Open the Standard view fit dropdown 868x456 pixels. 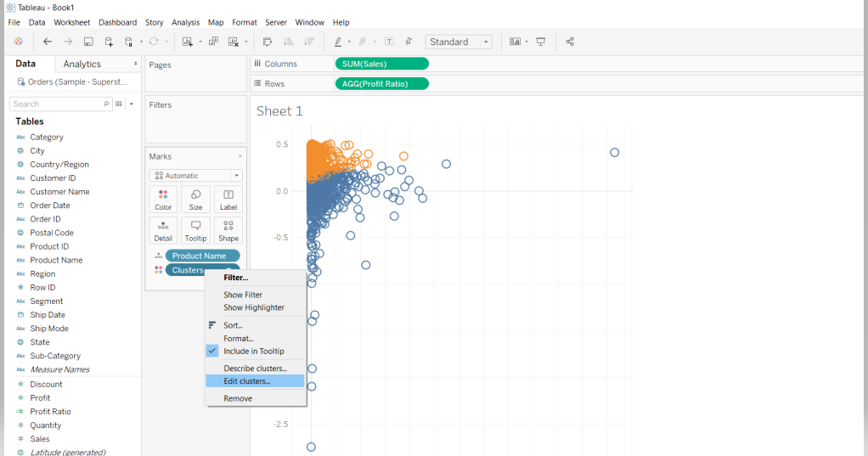pos(459,42)
